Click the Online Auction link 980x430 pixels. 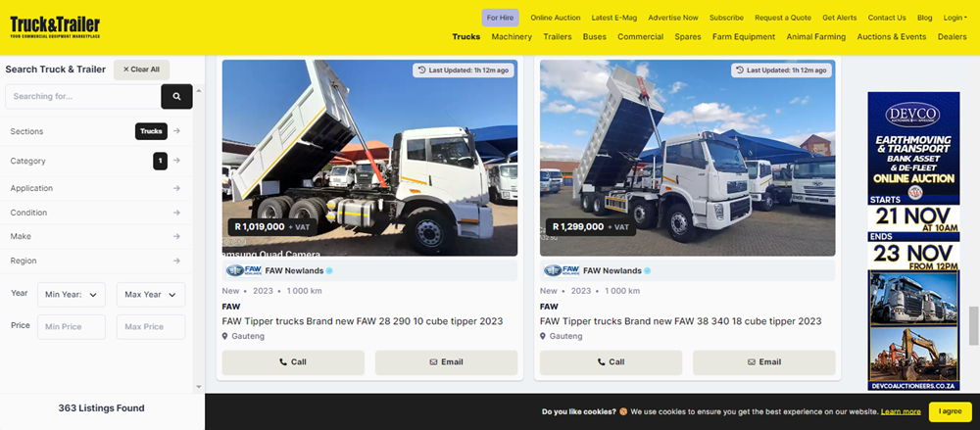(556, 18)
